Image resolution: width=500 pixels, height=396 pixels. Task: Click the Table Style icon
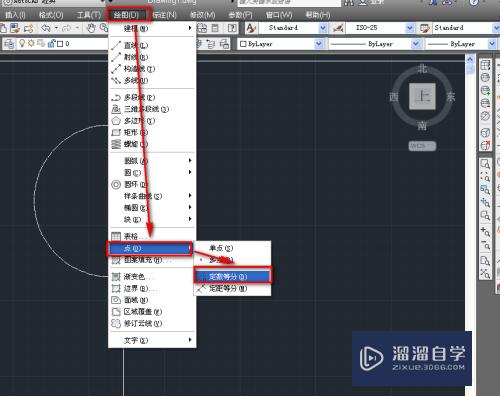[x=425, y=28]
